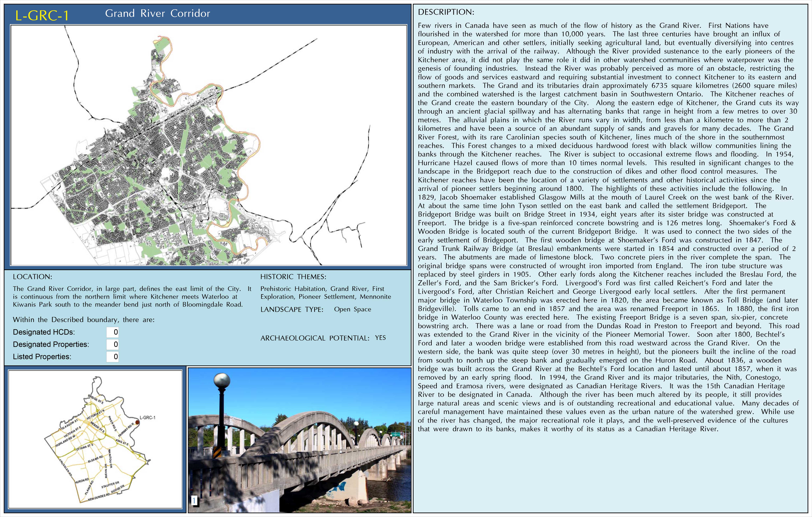Click the LOCATION heading
This screenshot has width=812, height=517.
tap(32, 277)
